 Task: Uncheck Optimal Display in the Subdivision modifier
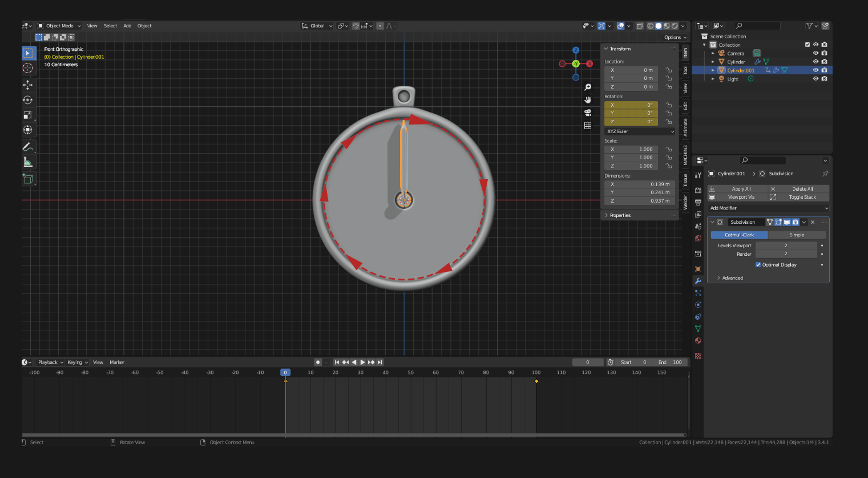758,264
